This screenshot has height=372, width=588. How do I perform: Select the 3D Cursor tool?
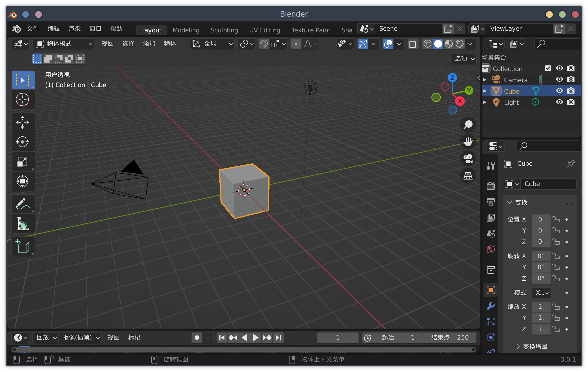(x=23, y=99)
